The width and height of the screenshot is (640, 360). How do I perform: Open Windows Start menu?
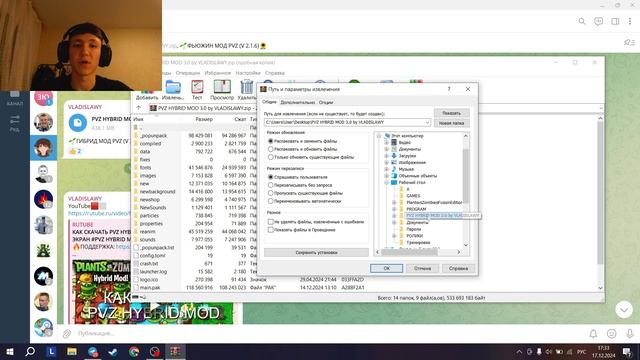tap(10, 351)
